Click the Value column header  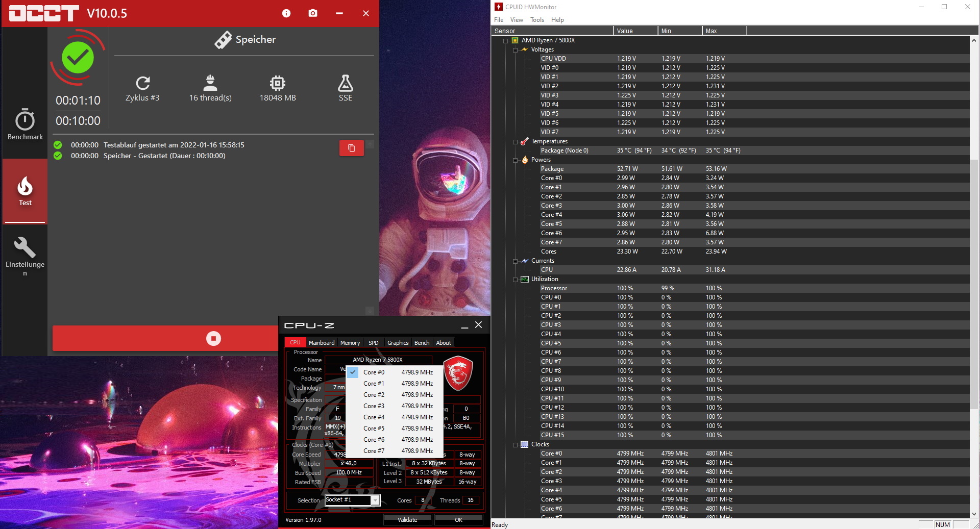(635, 31)
